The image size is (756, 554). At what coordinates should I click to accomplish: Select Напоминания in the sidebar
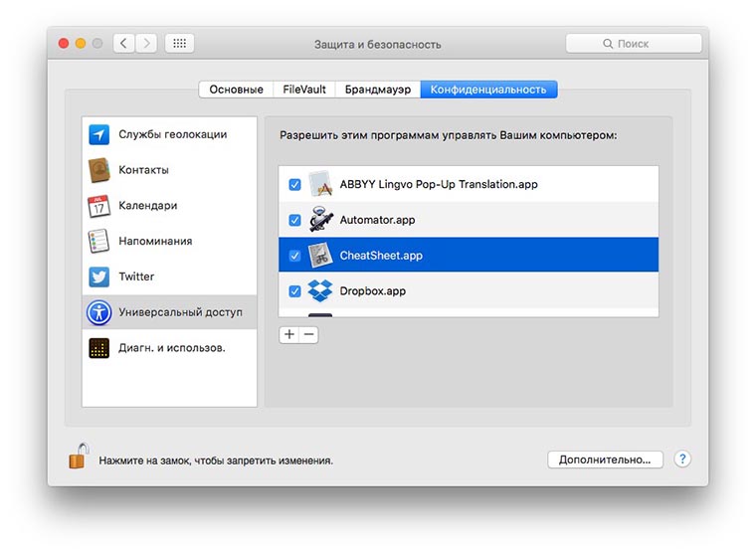click(169, 241)
